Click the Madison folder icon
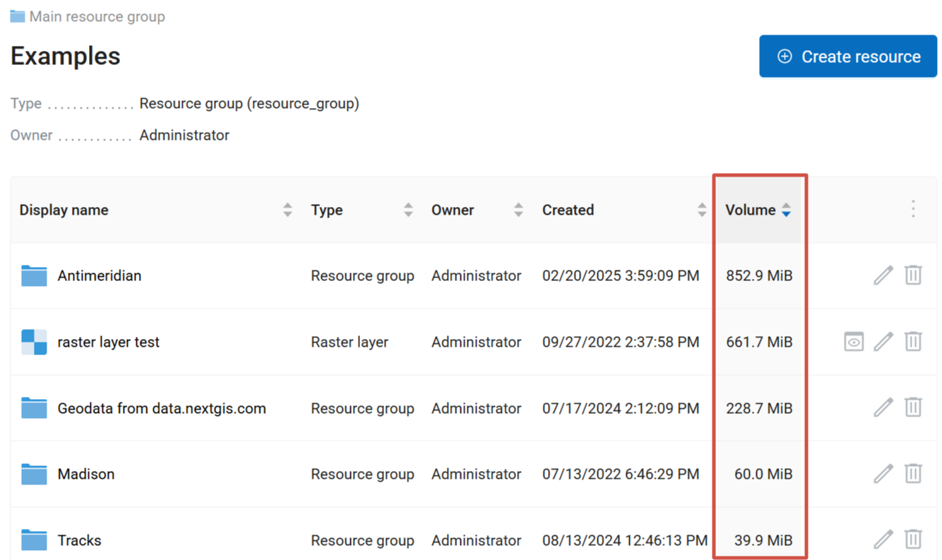The image size is (942, 560). (x=34, y=474)
